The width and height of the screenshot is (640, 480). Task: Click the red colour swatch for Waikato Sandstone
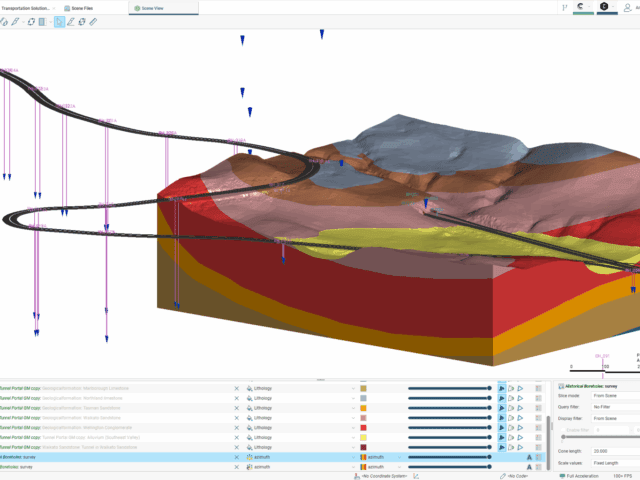click(363, 418)
